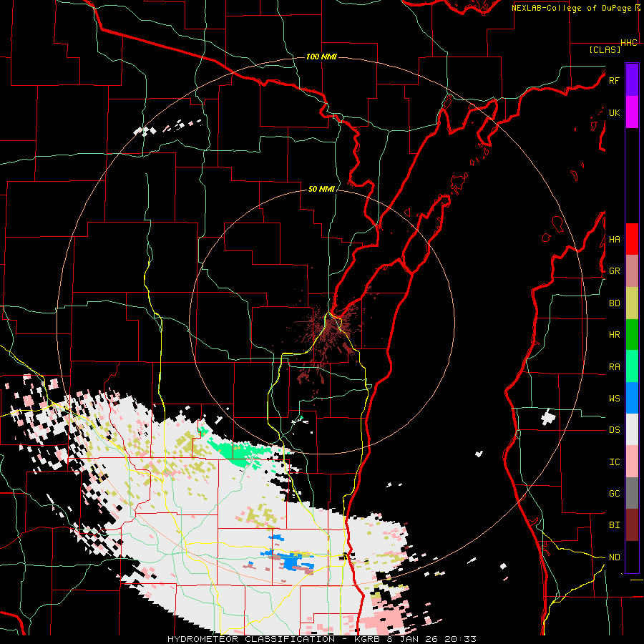Click the RF purple legend swatch

632,80
